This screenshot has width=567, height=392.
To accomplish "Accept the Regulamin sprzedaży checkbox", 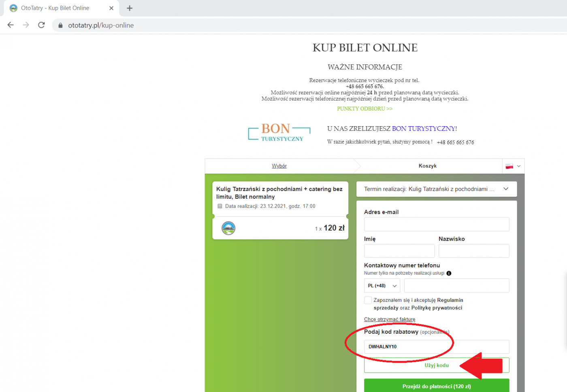I will (368, 300).
